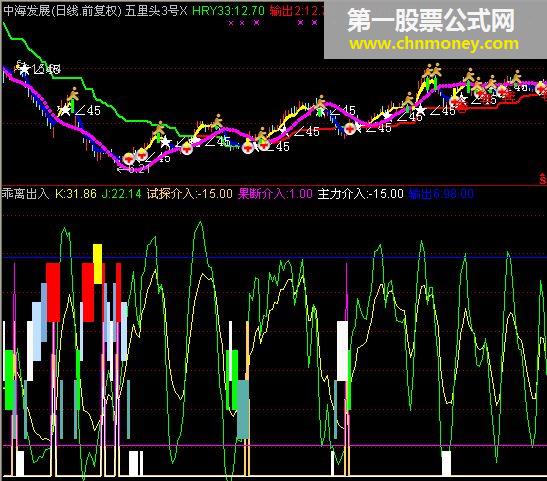Screen dimensions: 547x481
Task: Click the yellow block atop the indicator columns
Action: point(98,264)
